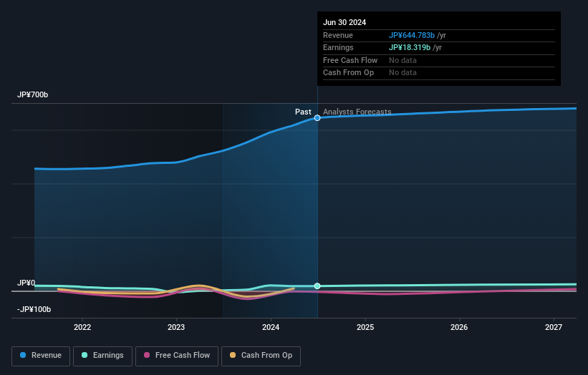Click the 2024 x-axis label

271,327
